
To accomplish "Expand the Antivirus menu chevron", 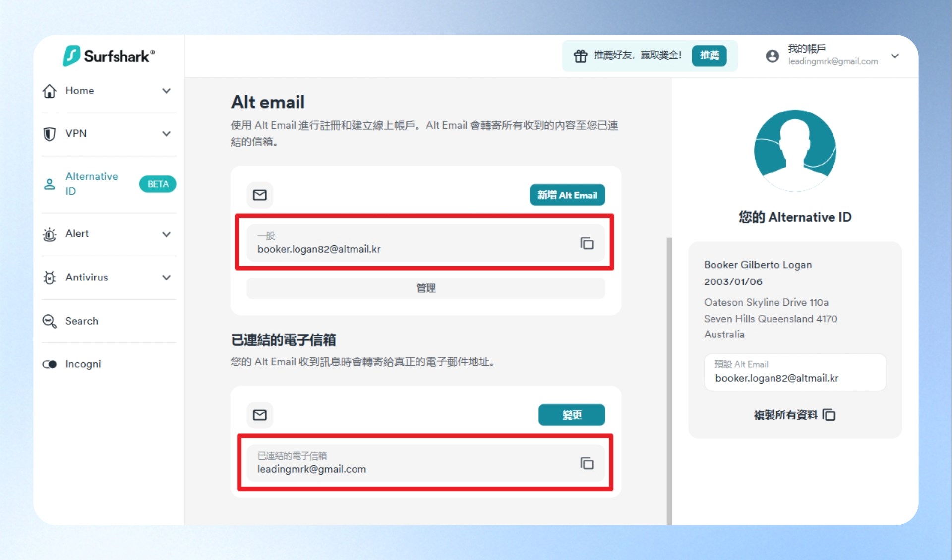I will (x=166, y=278).
